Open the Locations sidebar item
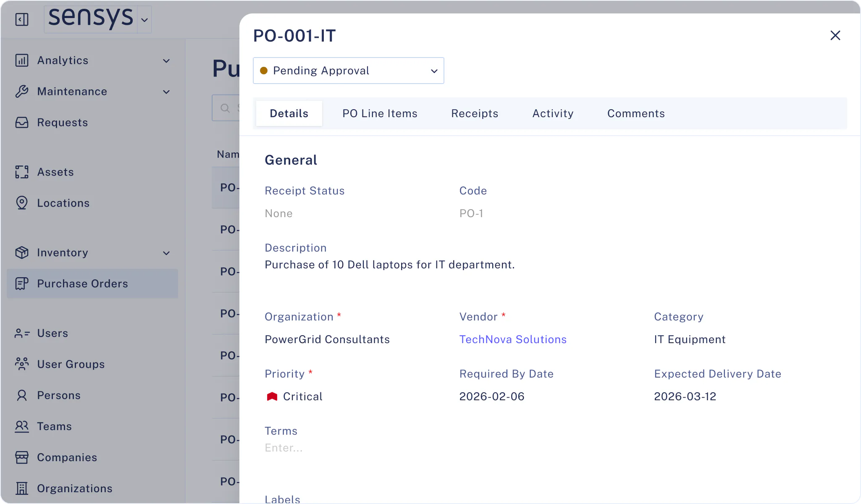 (x=92, y=203)
